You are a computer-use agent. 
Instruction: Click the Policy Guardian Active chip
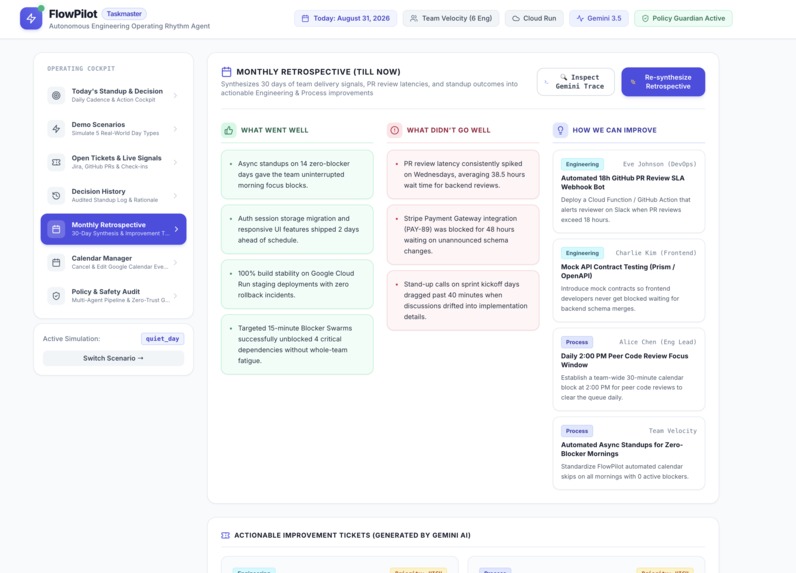[x=683, y=18]
